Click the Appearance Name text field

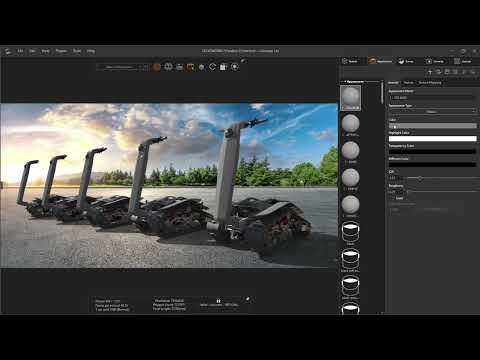click(433, 98)
